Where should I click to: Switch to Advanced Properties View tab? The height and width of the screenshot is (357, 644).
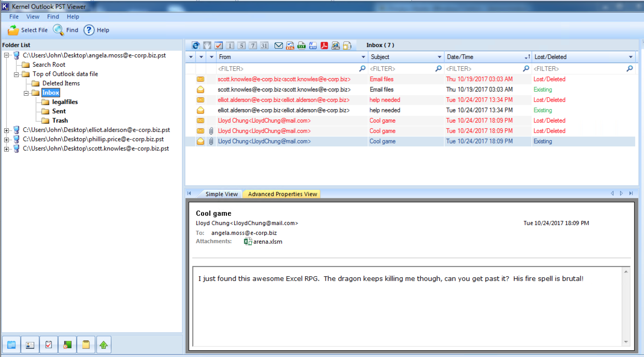pos(282,194)
